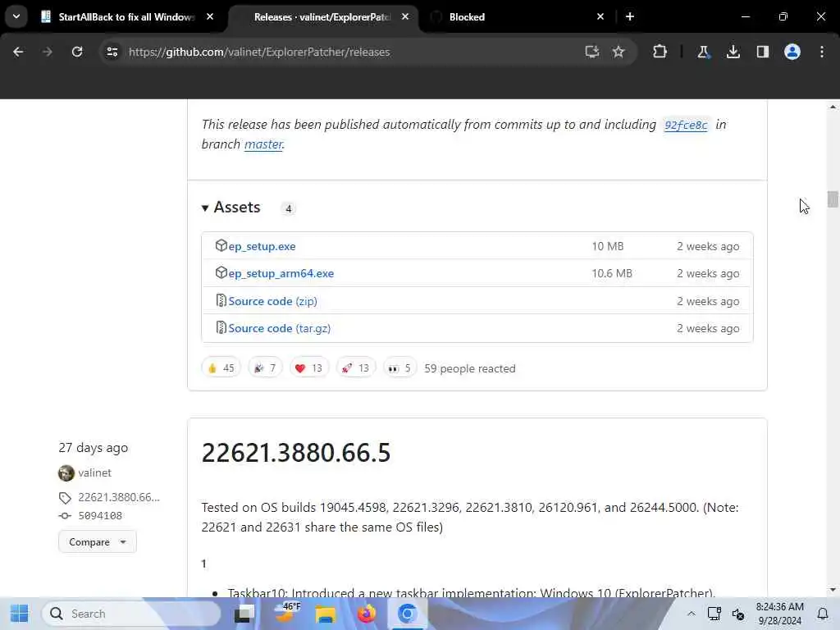The height and width of the screenshot is (630, 840).
Task: Click the forward navigation arrow
Action: click(47, 52)
